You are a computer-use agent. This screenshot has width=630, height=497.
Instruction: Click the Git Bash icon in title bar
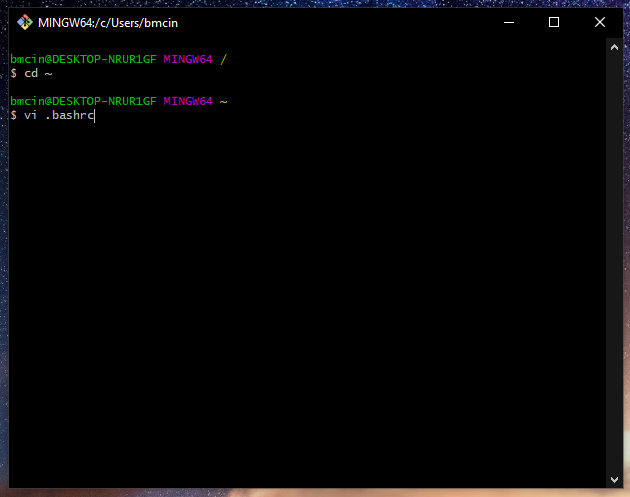(x=25, y=22)
